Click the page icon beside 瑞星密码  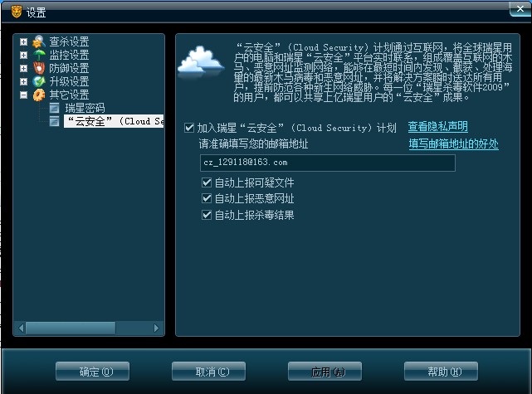click(54, 108)
